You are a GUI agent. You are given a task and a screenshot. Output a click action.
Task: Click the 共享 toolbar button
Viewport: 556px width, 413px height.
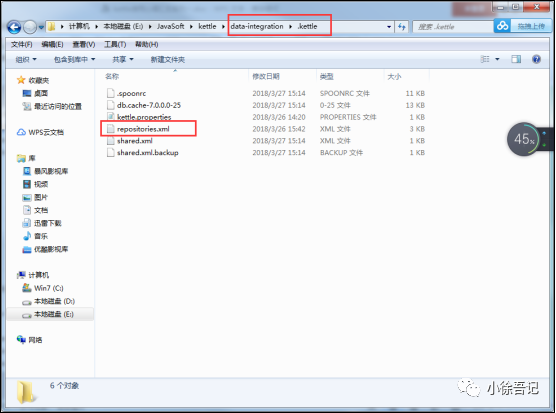pyautogui.click(x=123, y=60)
